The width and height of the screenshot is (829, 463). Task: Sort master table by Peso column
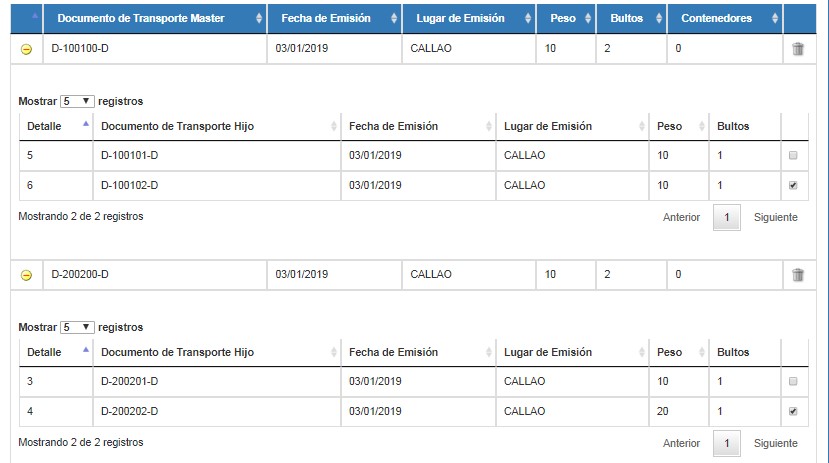point(566,18)
